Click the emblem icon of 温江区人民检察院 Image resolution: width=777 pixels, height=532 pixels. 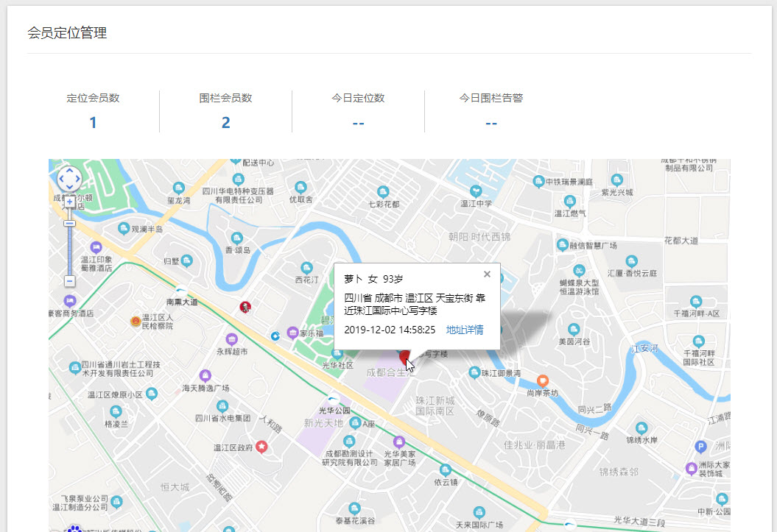[x=136, y=321]
